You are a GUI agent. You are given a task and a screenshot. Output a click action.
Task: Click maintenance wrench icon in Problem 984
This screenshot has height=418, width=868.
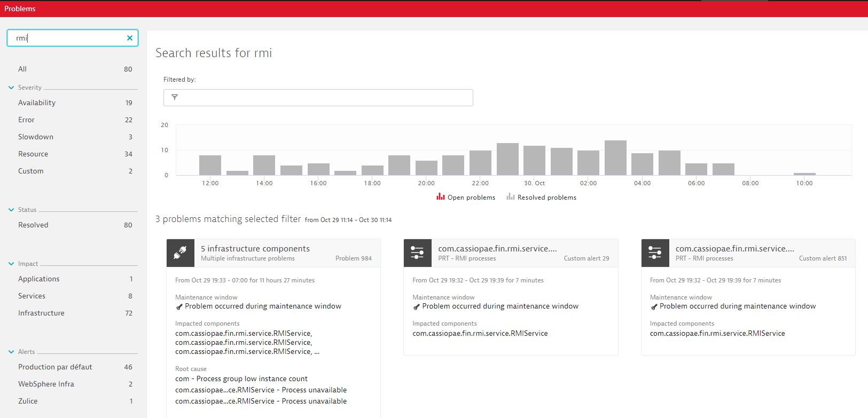coord(179,307)
